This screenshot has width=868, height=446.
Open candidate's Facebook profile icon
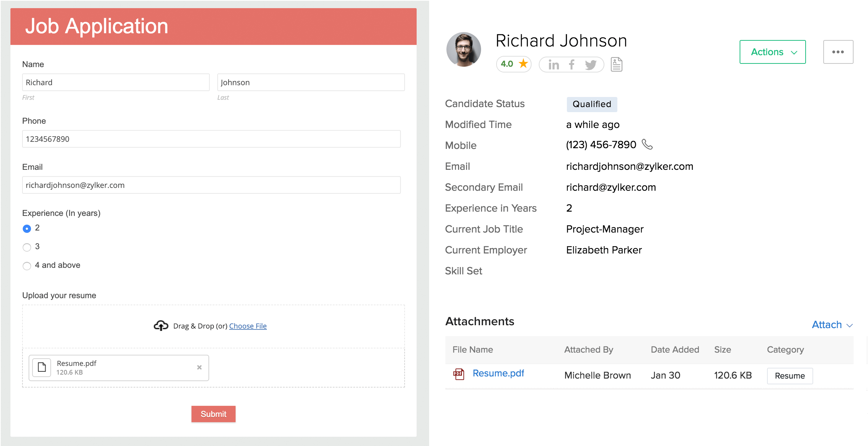click(x=572, y=65)
